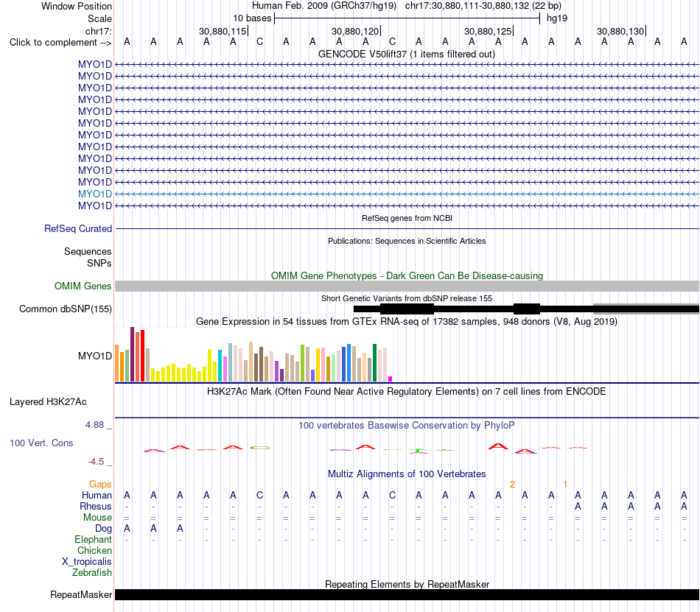Image resolution: width=700 pixels, height=612 pixels.
Task: Click 'Multiz Alignments of 100 Vertebrates' title
Action: [407, 474]
